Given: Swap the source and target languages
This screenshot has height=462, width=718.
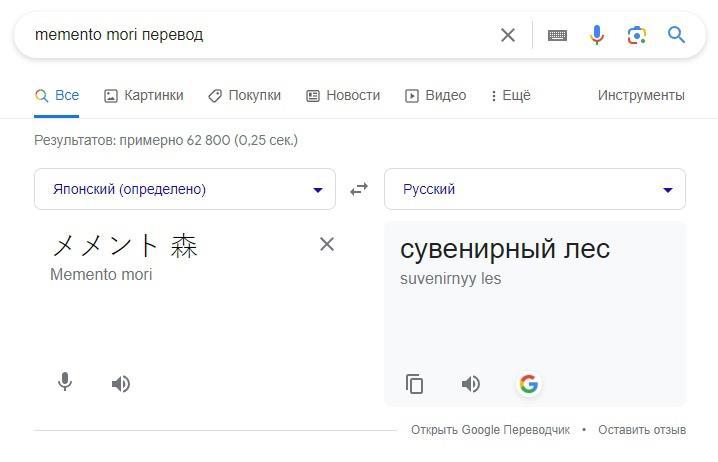Looking at the screenshot, I should tap(359, 189).
